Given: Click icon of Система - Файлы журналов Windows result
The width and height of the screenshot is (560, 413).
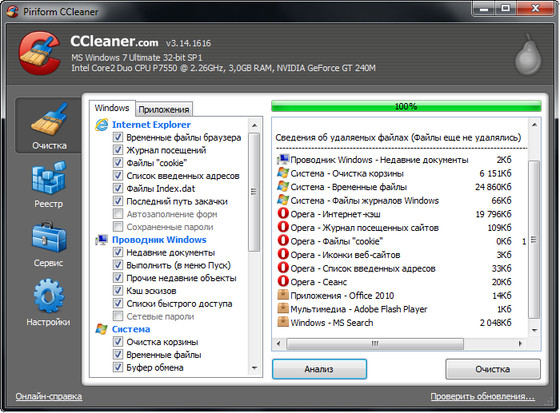Looking at the screenshot, I should pos(283,200).
